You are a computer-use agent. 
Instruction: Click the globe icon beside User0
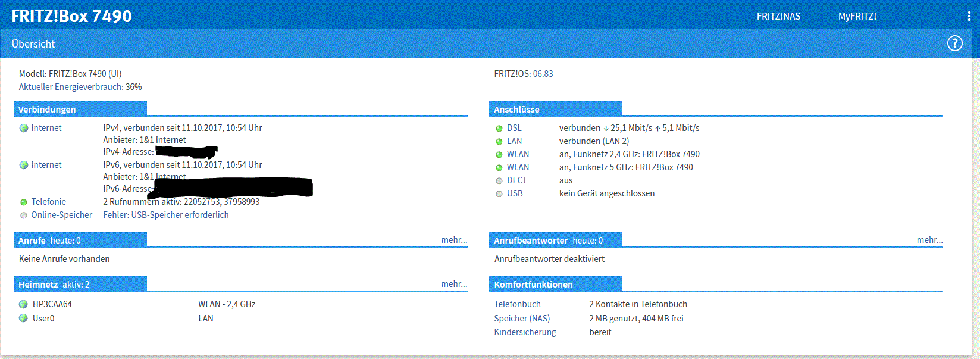pos(23,319)
